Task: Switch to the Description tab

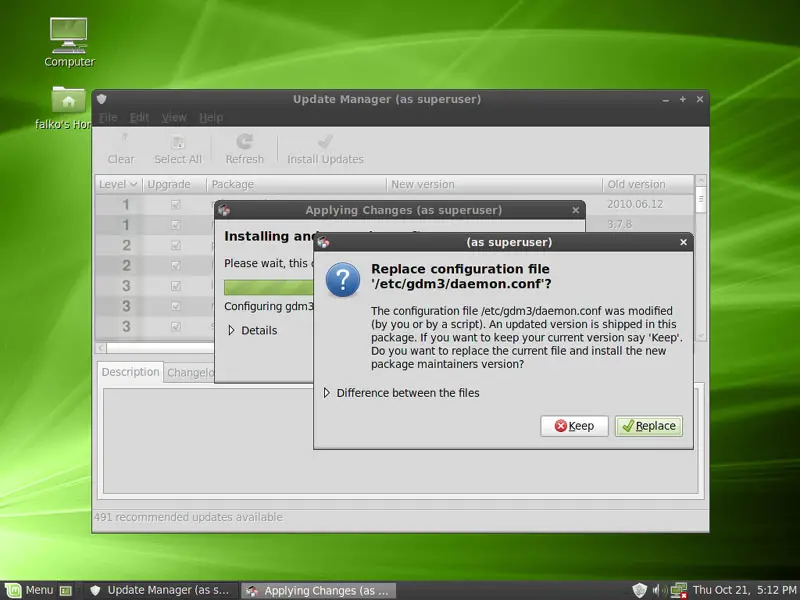Action: tap(130, 372)
